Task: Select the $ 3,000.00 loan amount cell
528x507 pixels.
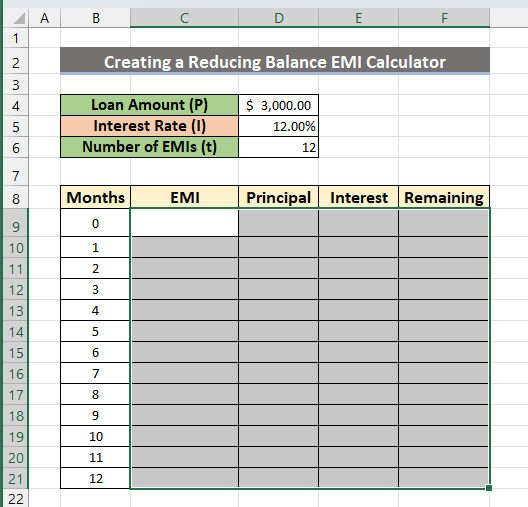Action: pyautogui.click(x=278, y=105)
